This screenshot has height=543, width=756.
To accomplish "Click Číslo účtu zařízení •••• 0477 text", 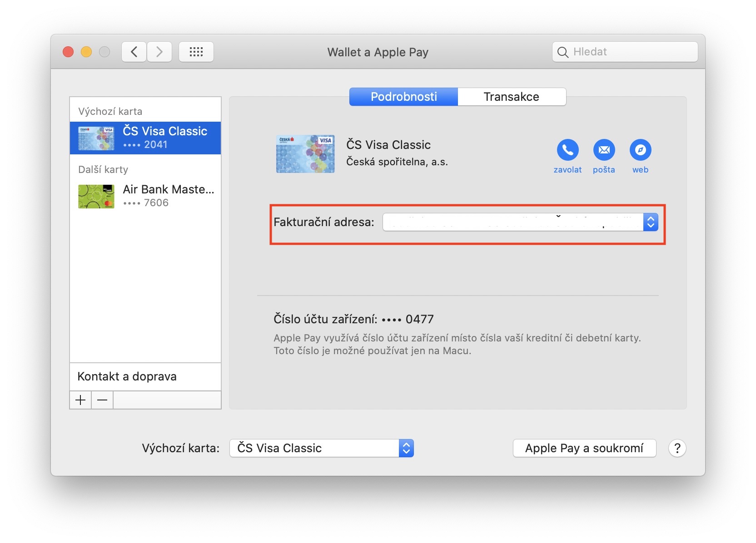I will pos(353,319).
